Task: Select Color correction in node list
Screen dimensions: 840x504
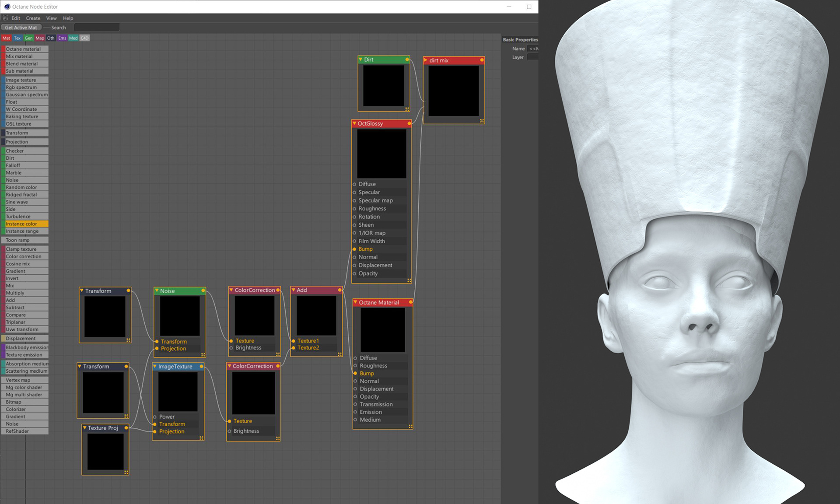Action: pos(24,256)
